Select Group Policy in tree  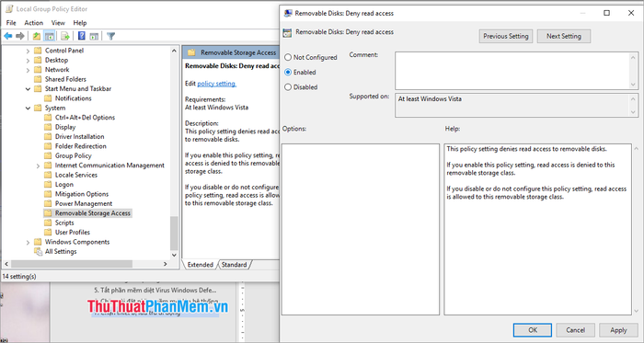point(73,155)
